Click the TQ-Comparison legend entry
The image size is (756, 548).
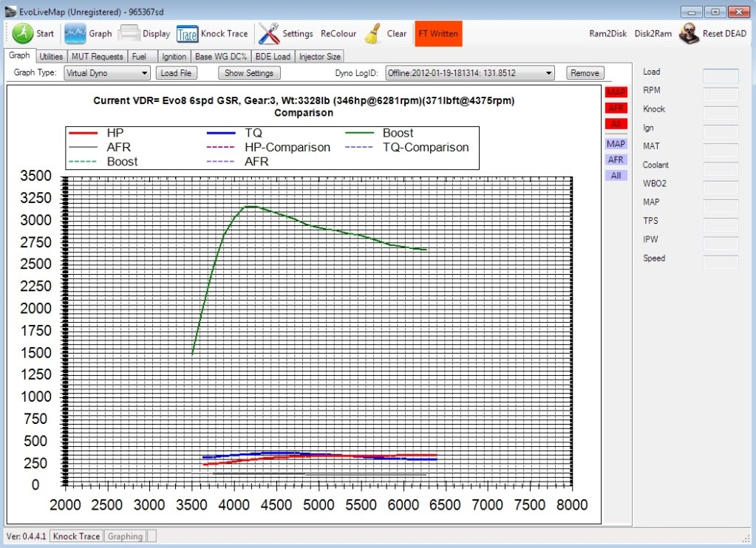pyautogui.click(x=407, y=148)
